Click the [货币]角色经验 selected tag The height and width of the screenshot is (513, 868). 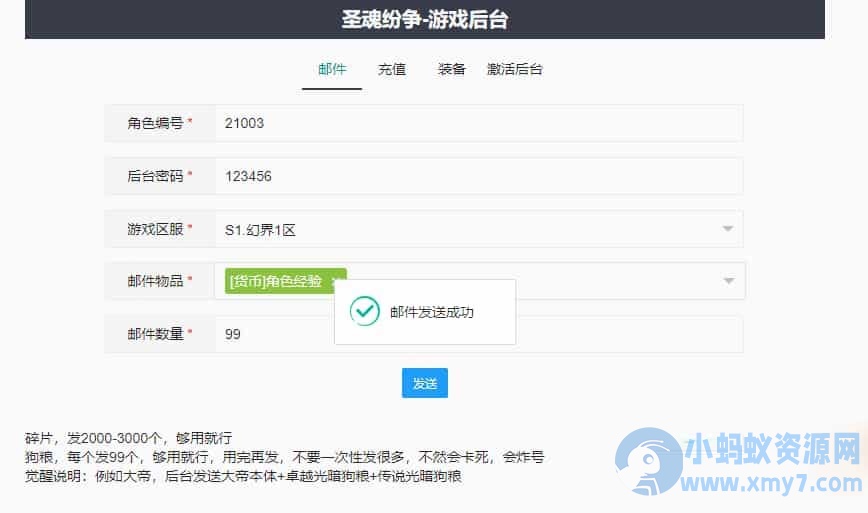[285, 281]
